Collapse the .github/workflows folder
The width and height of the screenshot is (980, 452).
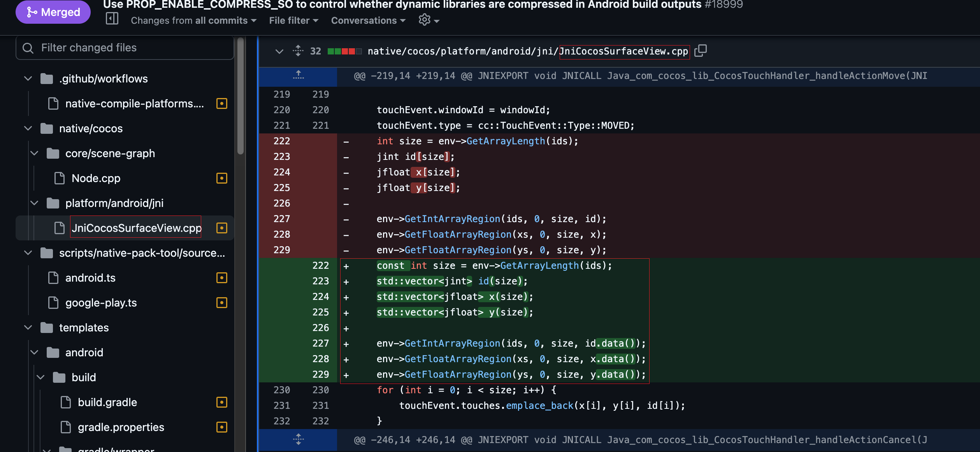click(x=28, y=79)
